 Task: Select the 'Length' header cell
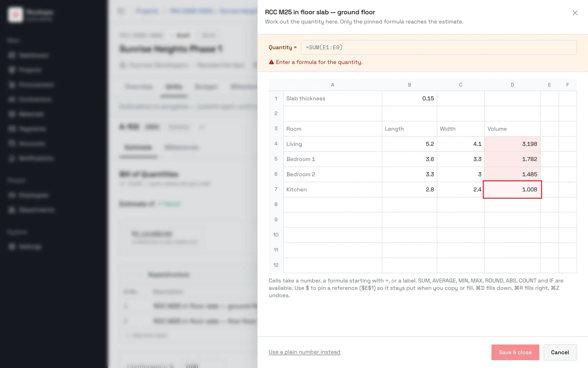[409, 129]
